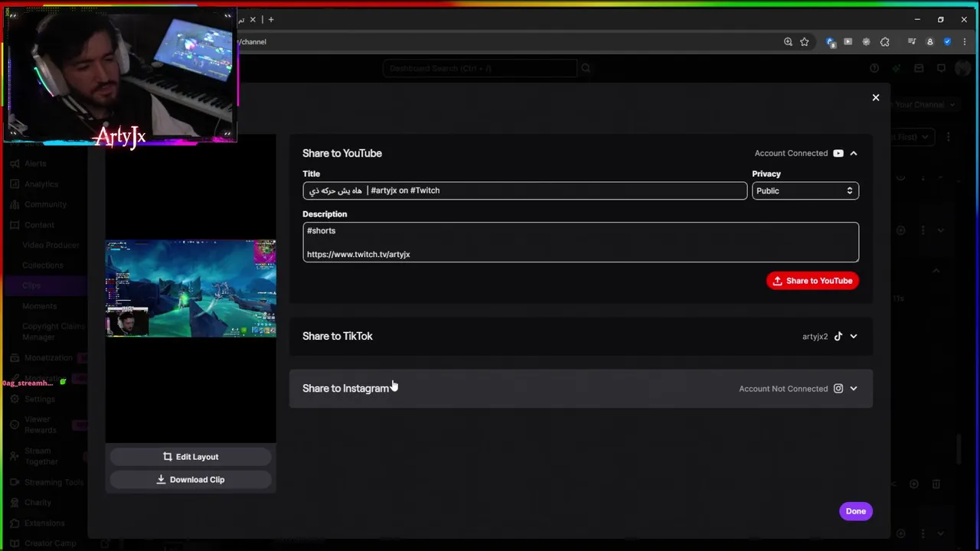The width and height of the screenshot is (980, 551).
Task: Open Video Producer under Content
Action: click(x=51, y=246)
